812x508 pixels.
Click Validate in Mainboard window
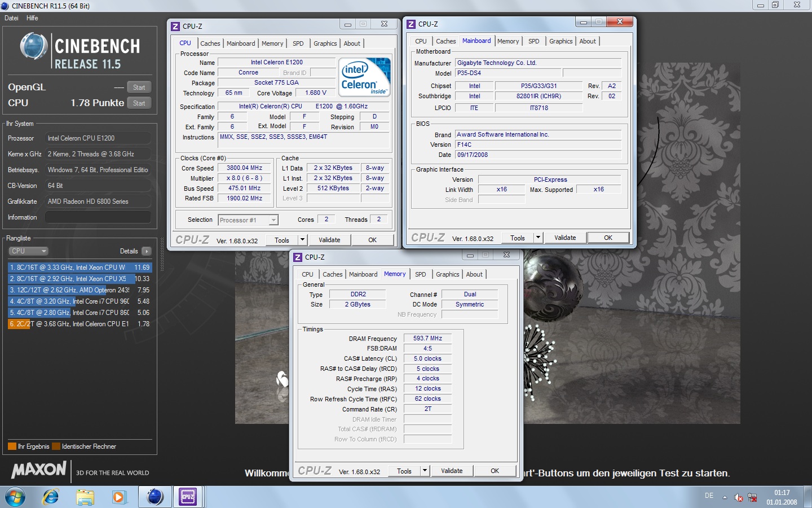(x=565, y=238)
